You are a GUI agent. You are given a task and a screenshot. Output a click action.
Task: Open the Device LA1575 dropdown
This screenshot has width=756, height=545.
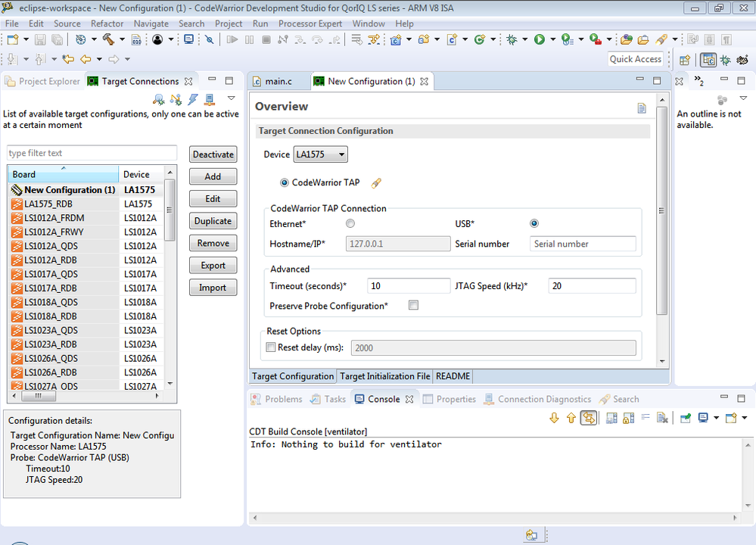click(x=321, y=154)
